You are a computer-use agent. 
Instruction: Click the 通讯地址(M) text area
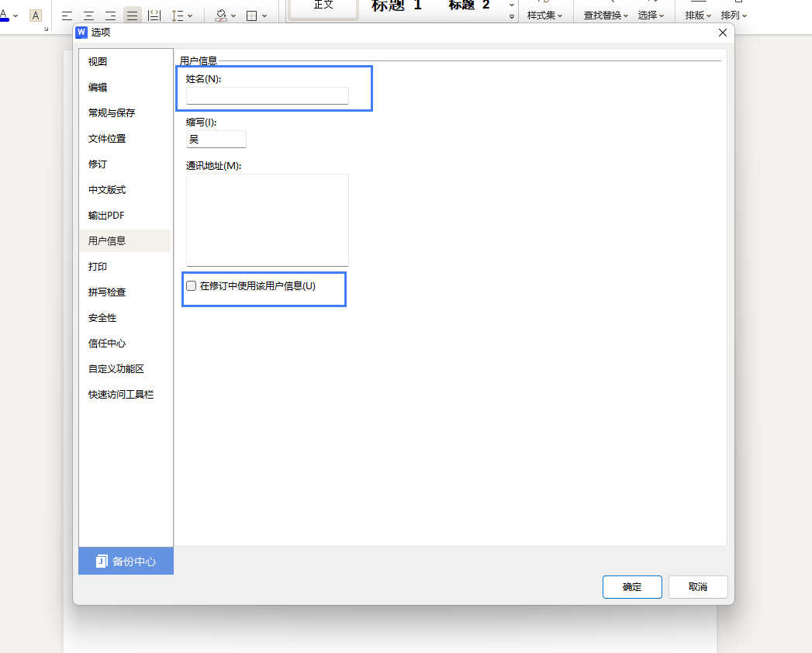268,220
